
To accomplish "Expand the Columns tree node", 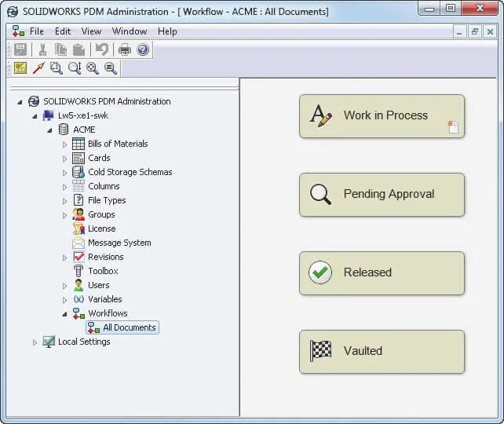I will coord(64,187).
